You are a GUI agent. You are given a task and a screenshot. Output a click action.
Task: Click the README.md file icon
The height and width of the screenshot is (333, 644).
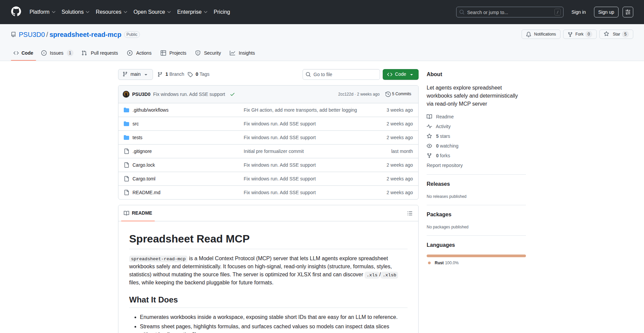click(126, 192)
